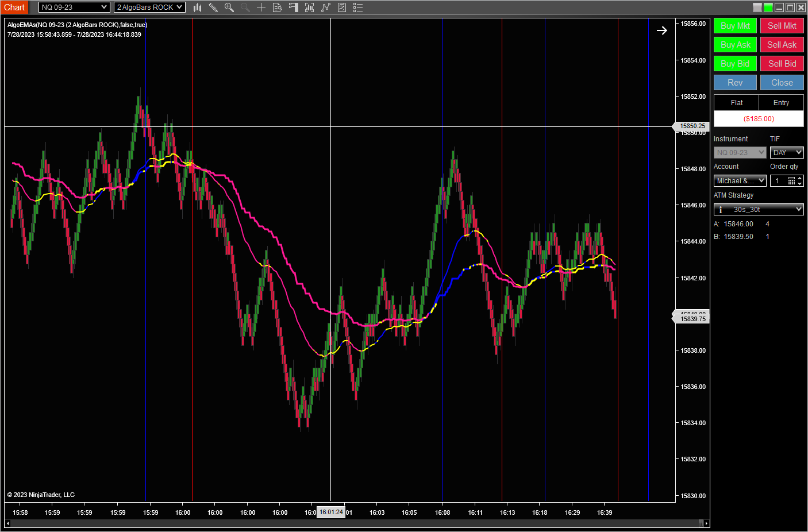Screen dimensions: 808x532
Task: Click the AlgoEMAs indicator label
Action: [78, 25]
